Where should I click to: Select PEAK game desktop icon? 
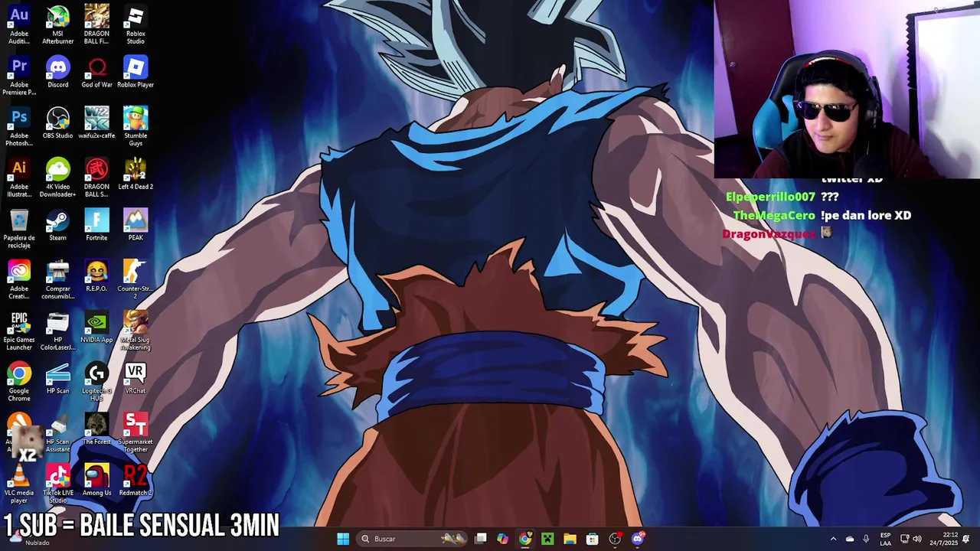coord(136,227)
